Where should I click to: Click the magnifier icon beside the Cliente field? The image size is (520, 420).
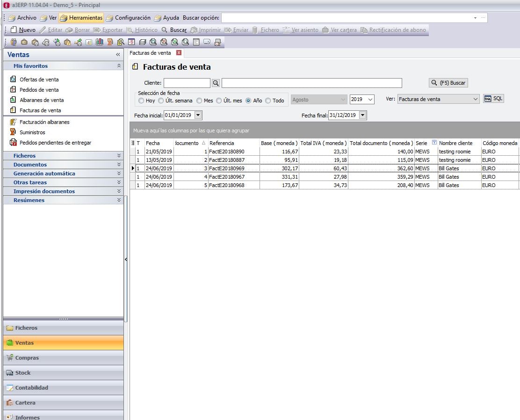pos(216,82)
